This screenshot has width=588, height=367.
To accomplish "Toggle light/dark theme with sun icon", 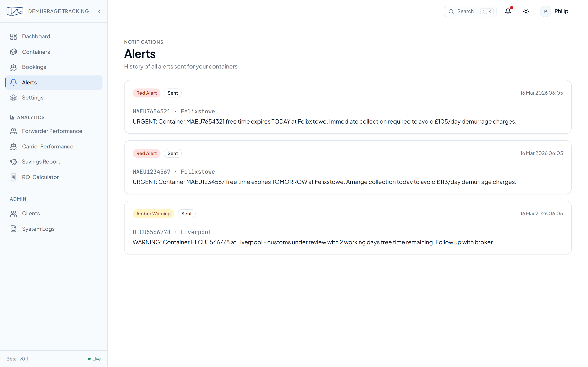I will coord(526,11).
